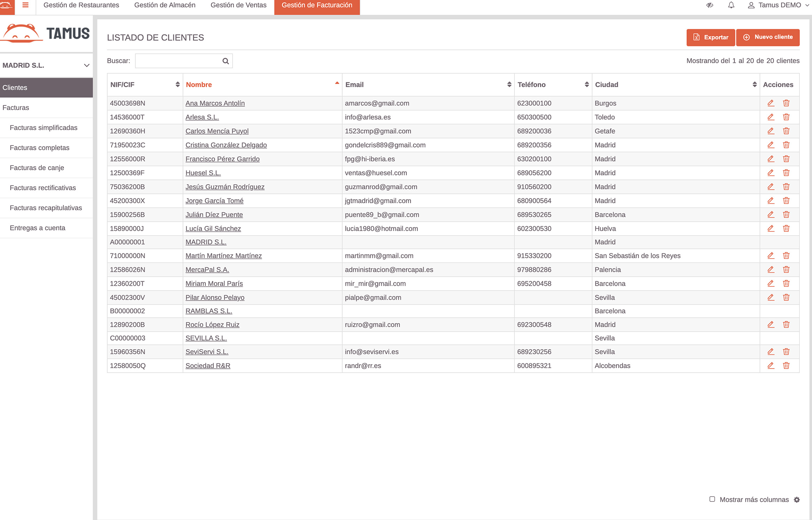Click the crossed-eye visibility icon in top bar
This screenshot has width=812, height=520.
coord(710,5)
